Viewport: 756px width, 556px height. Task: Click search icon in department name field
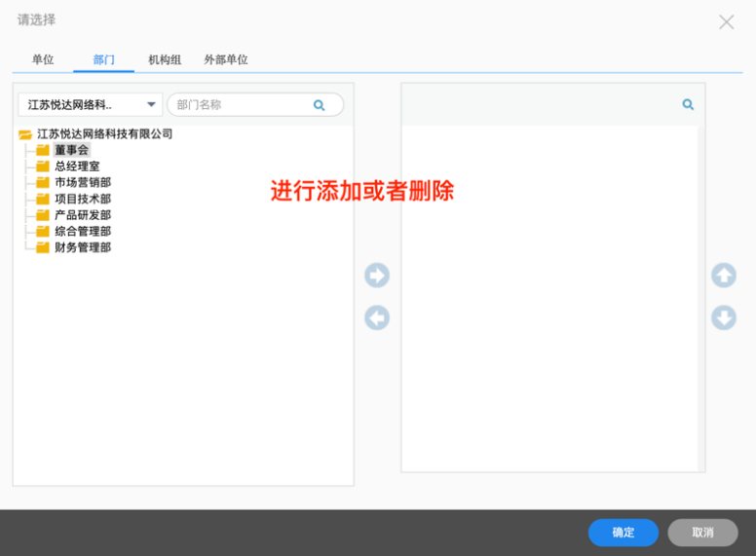tap(319, 105)
